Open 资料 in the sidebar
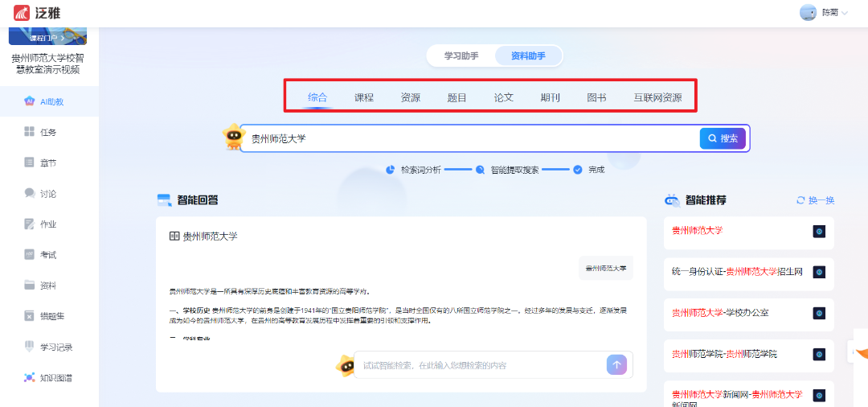Viewport: 868px width, 407px height. click(x=49, y=286)
